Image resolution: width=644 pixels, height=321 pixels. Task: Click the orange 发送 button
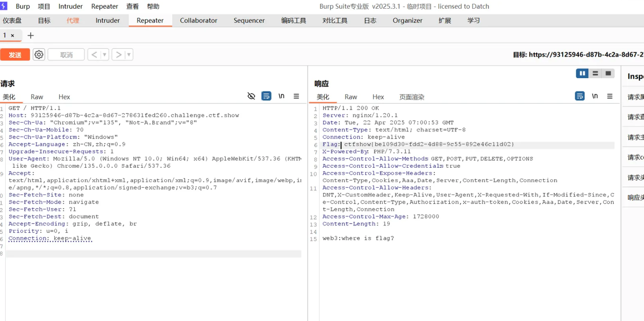click(15, 55)
